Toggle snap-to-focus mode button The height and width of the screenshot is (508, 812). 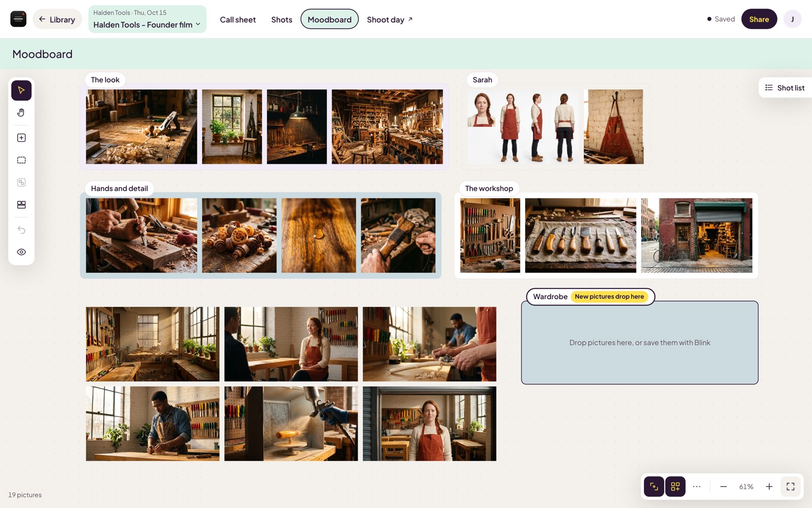654,487
